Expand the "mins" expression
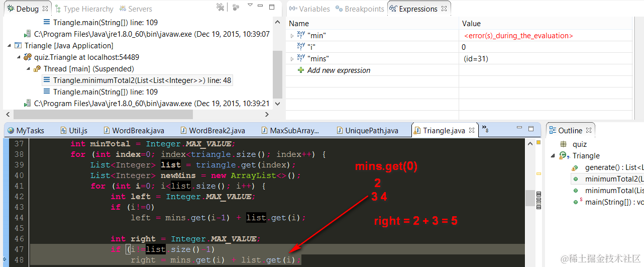Viewport: 644px width, 267px height. pyautogui.click(x=292, y=59)
